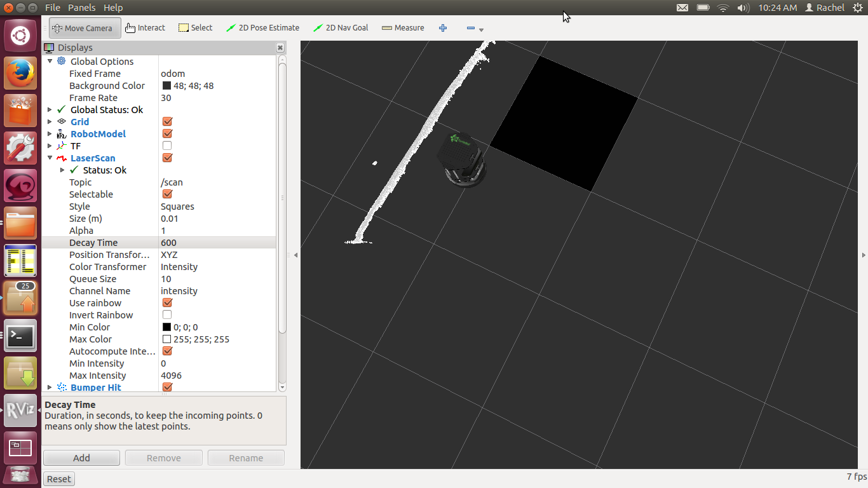
Task: Open the Software Updater with badge 25
Action: click(x=20, y=298)
